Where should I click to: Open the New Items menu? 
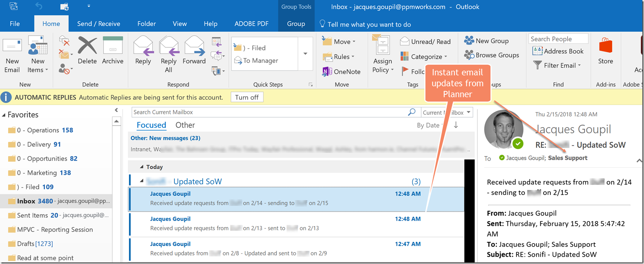point(38,55)
